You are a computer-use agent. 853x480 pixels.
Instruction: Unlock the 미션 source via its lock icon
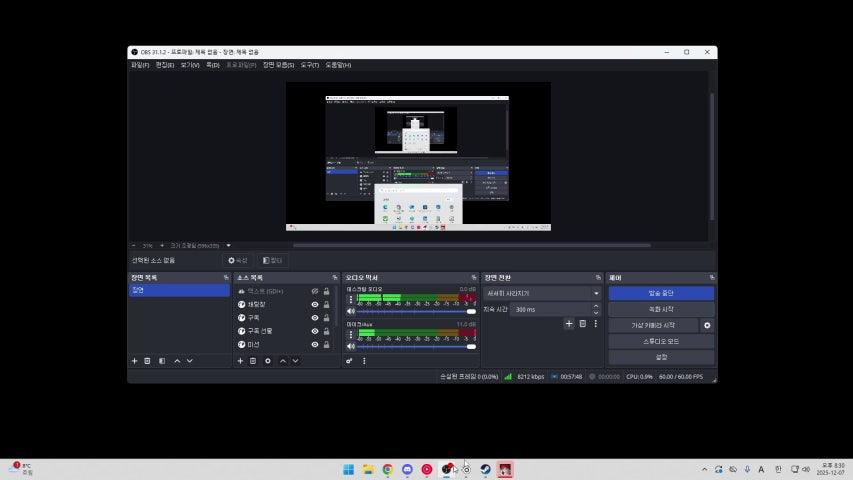point(327,345)
